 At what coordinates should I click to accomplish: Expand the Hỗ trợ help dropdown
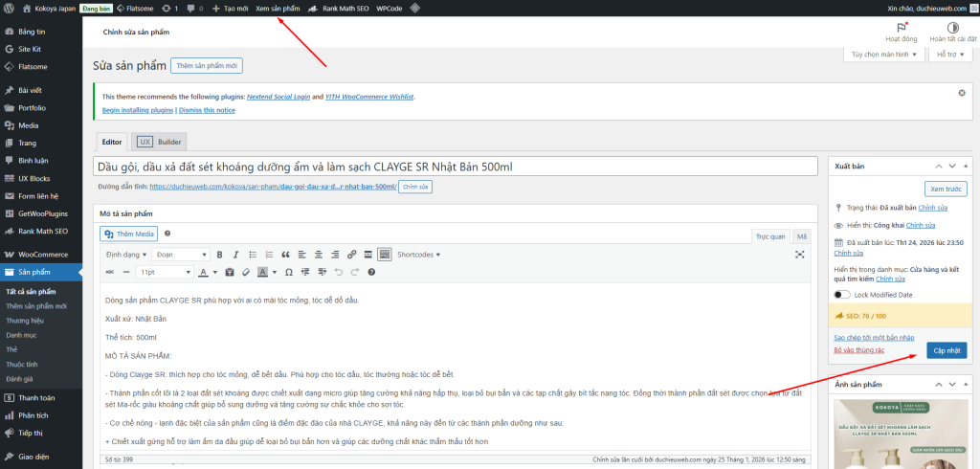coord(950,55)
